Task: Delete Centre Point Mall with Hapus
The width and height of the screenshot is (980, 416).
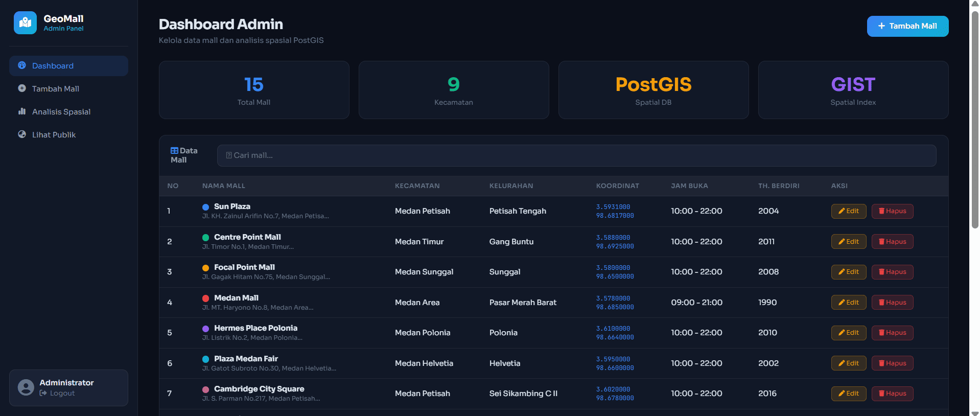Action: [x=892, y=242]
